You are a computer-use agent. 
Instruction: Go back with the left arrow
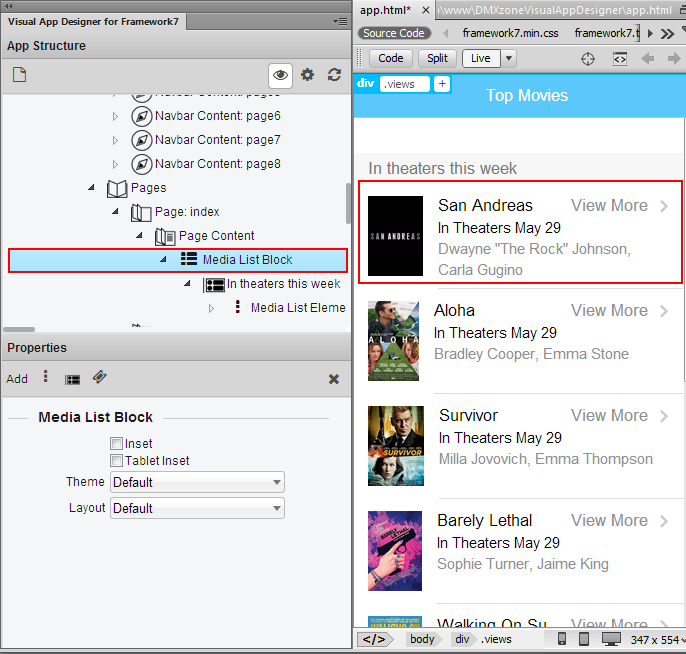648,58
